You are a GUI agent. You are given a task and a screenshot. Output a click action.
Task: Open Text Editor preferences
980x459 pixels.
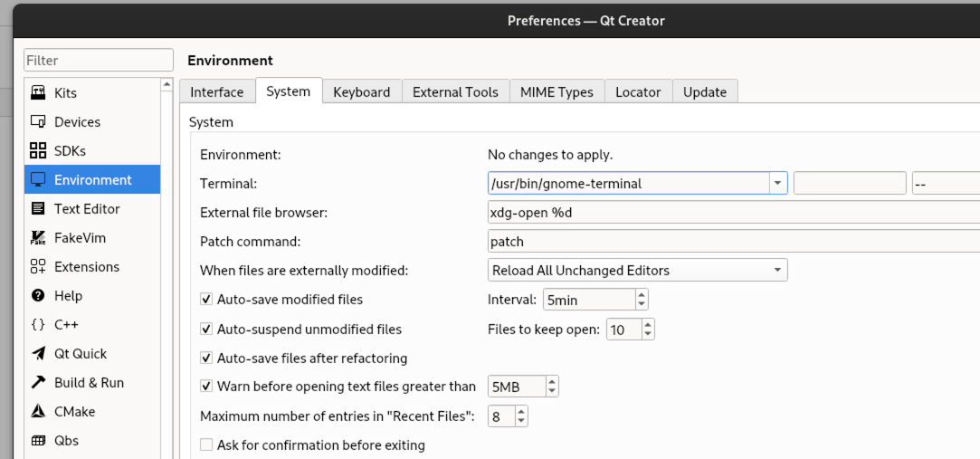pyautogui.click(x=92, y=209)
